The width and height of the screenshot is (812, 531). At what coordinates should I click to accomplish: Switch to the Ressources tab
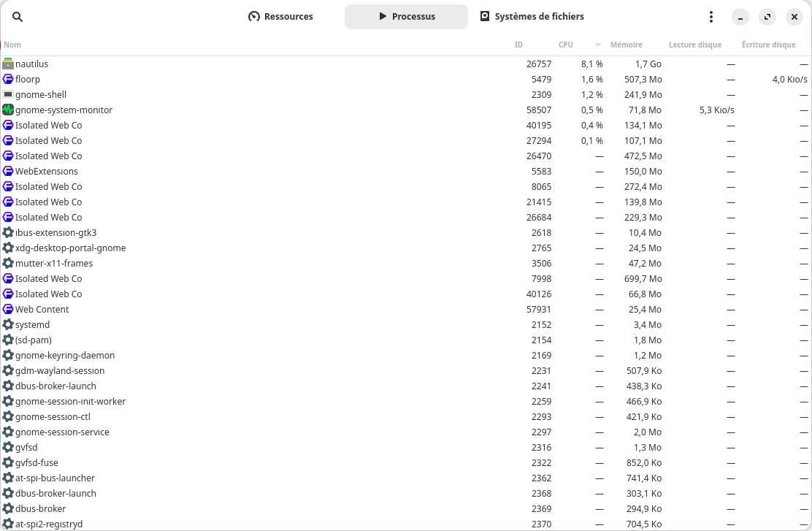pos(281,17)
